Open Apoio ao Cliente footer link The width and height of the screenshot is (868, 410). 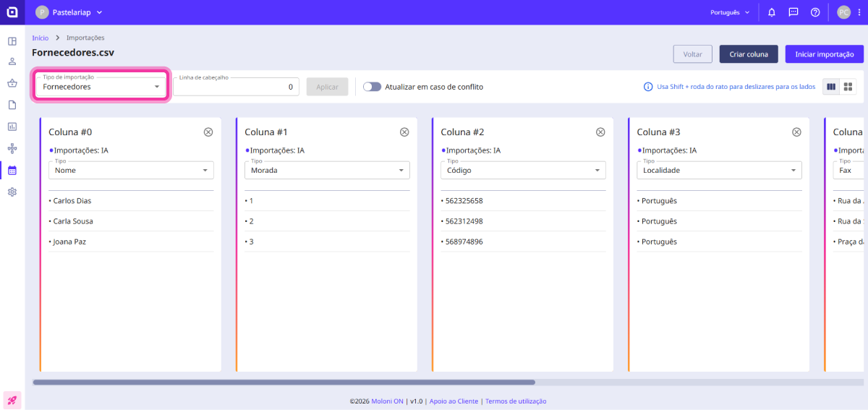[454, 401]
